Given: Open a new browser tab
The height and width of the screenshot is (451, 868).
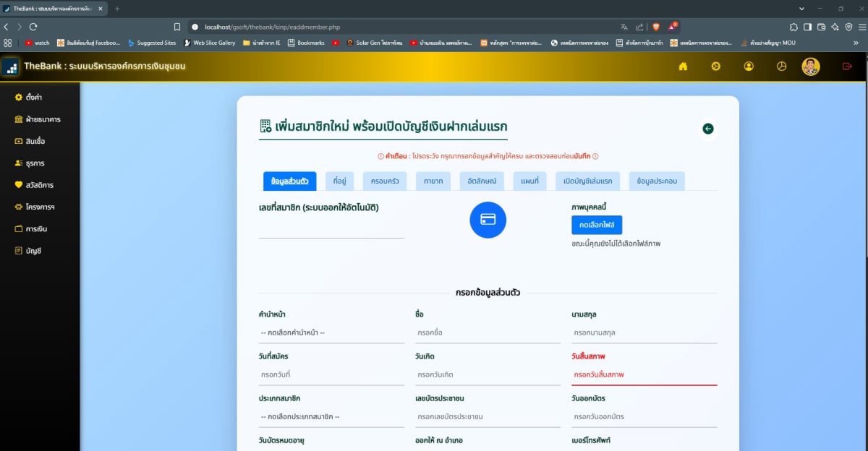Looking at the screenshot, I should coord(117,8).
